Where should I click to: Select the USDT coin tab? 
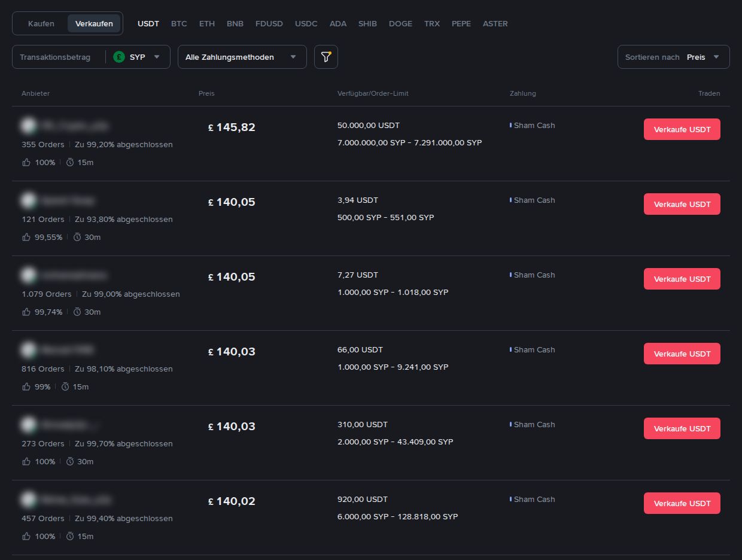(x=148, y=24)
